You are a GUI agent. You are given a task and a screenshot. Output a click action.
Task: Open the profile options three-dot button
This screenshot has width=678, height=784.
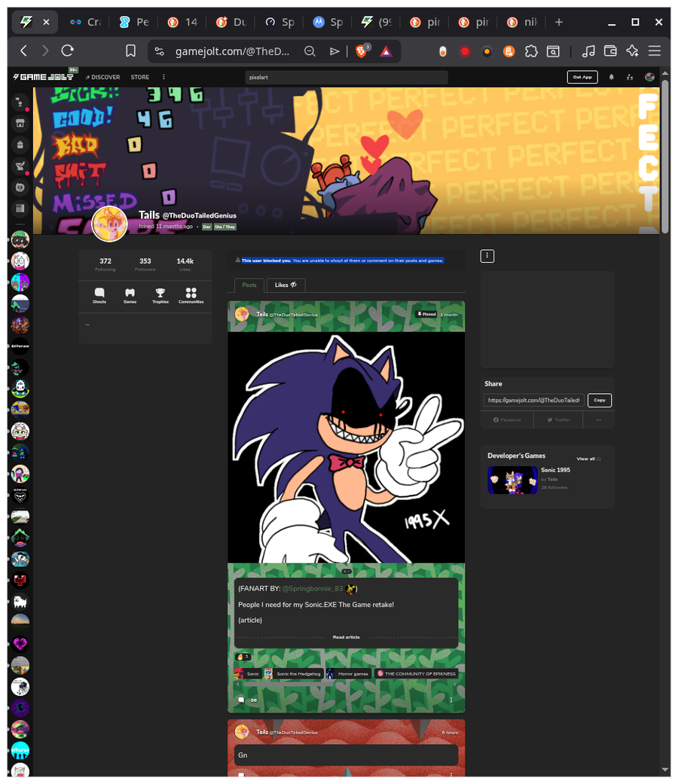point(487,256)
